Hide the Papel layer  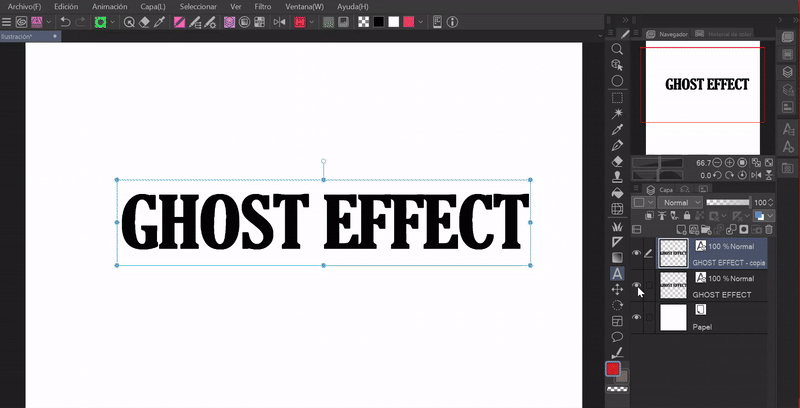coord(636,317)
